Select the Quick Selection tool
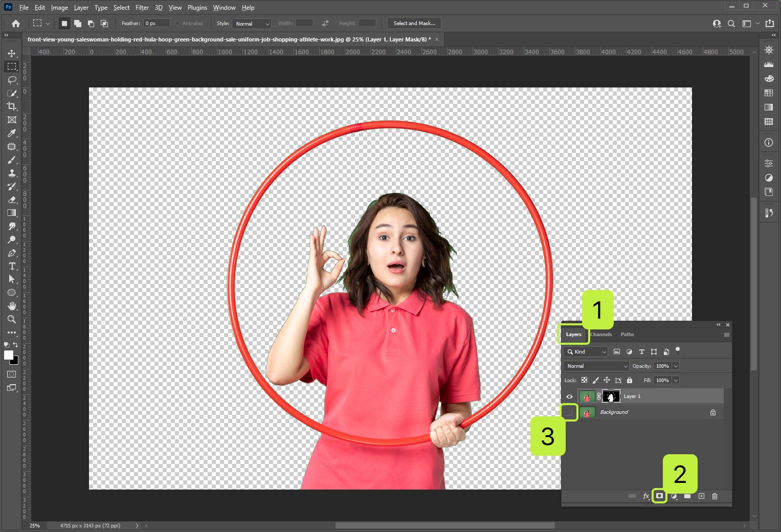Screen dimensions: 781x532 click(x=12, y=93)
